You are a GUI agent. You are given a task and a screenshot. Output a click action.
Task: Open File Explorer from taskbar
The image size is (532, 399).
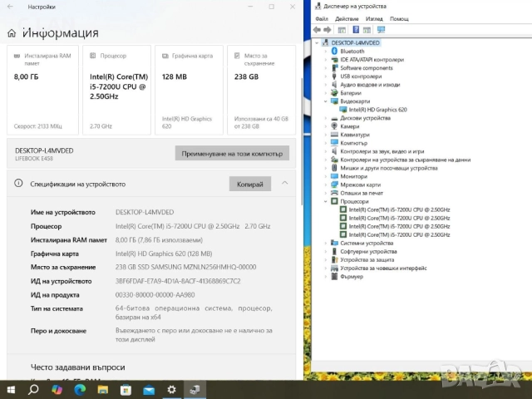(x=103, y=390)
